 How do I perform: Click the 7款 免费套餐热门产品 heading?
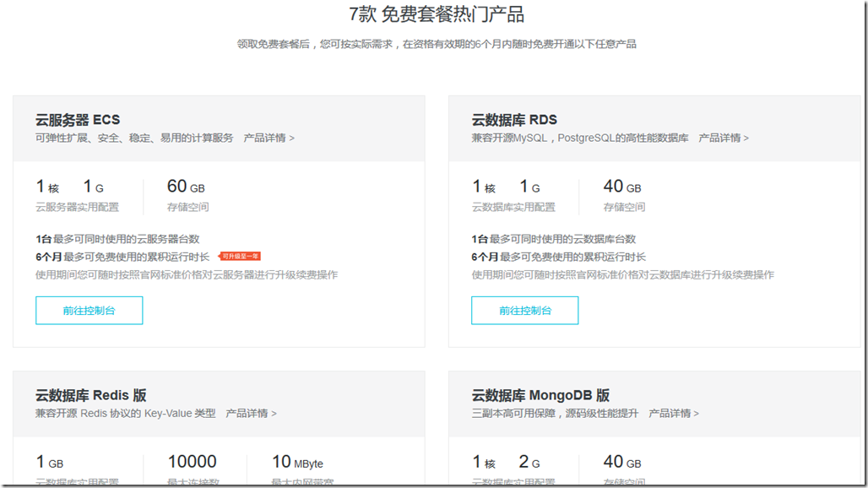437,14
